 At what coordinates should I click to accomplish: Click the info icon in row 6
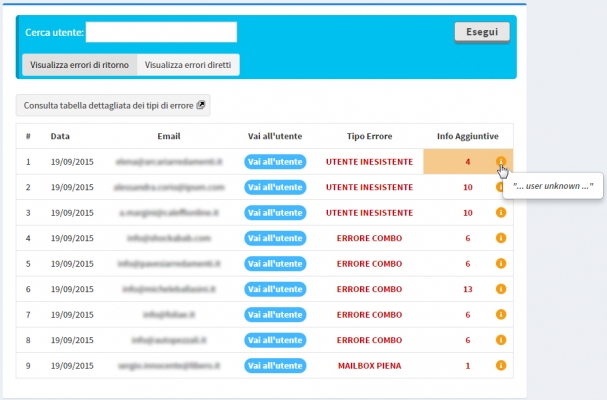pyautogui.click(x=501, y=289)
